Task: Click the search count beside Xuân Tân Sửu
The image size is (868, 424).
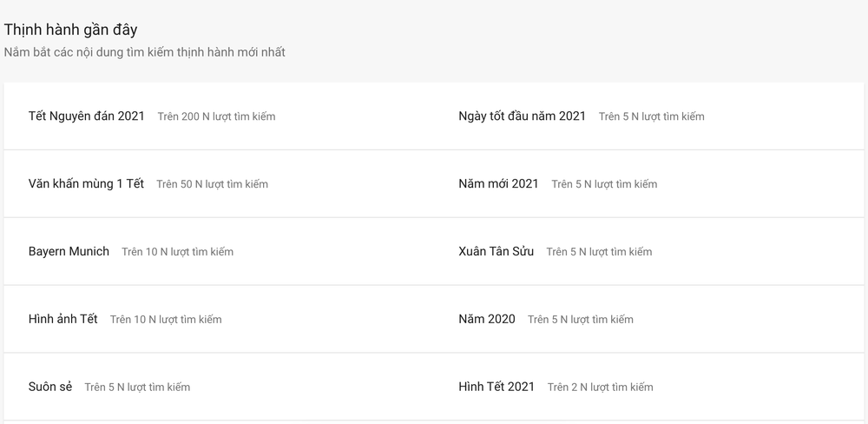Action: (599, 252)
